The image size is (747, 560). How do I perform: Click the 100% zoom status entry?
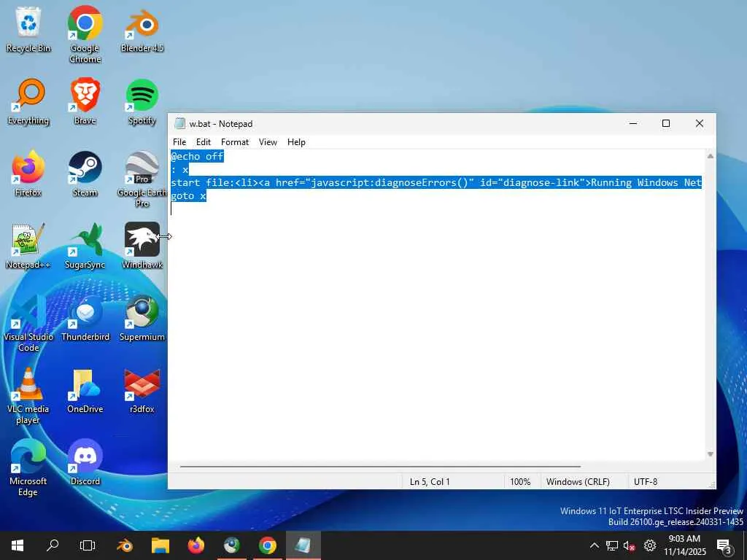[x=520, y=482]
